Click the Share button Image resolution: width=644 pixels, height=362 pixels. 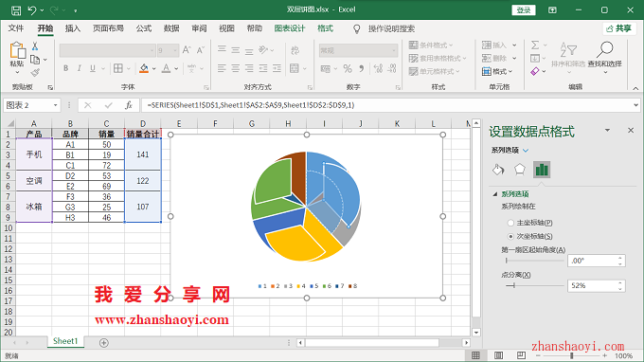click(x=619, y=28)
